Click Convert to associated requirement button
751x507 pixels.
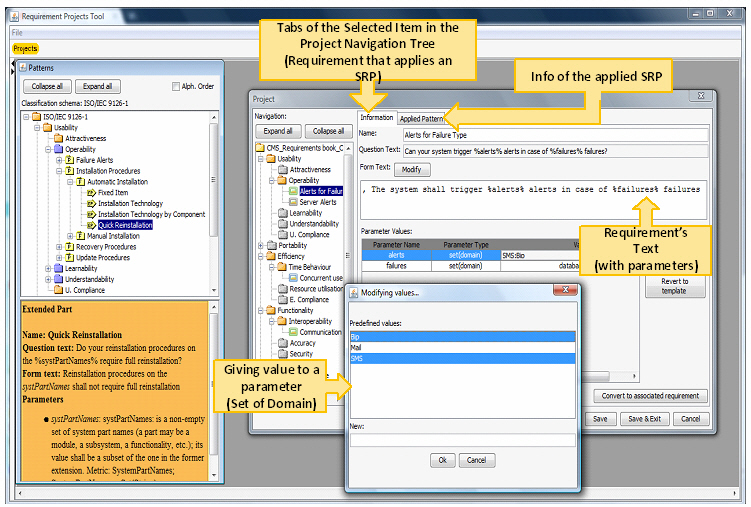pos(651,396)
